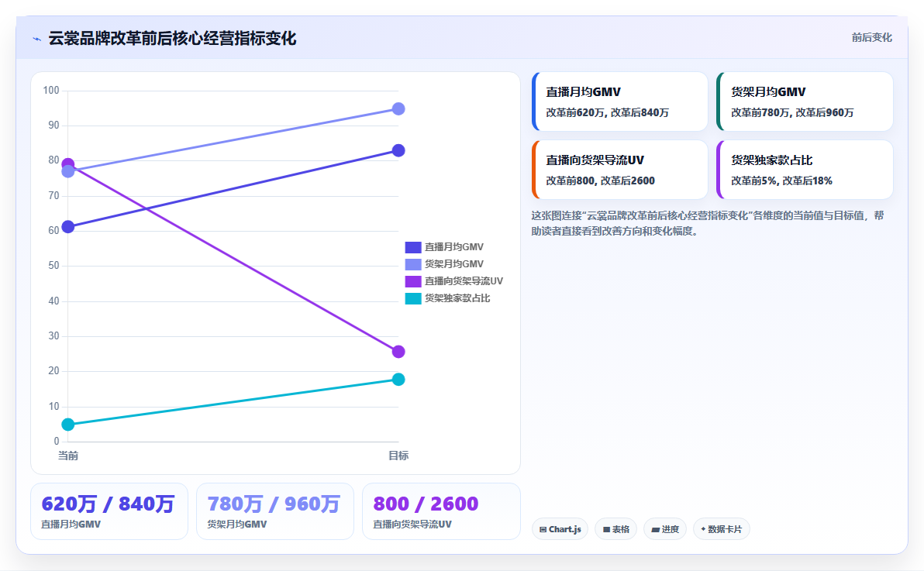The image size is (924, 571).
Task: Click the 800 / 2600 summary tile
Action: click(x=441, y=511)
